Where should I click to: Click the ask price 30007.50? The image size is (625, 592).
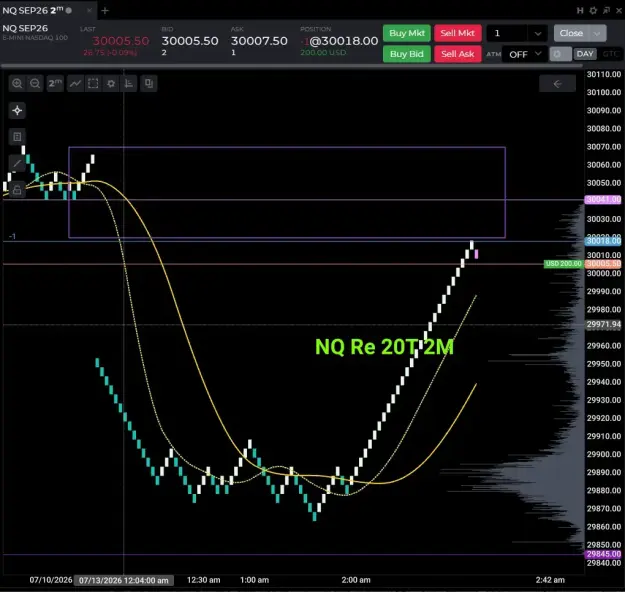coord(259,41)
